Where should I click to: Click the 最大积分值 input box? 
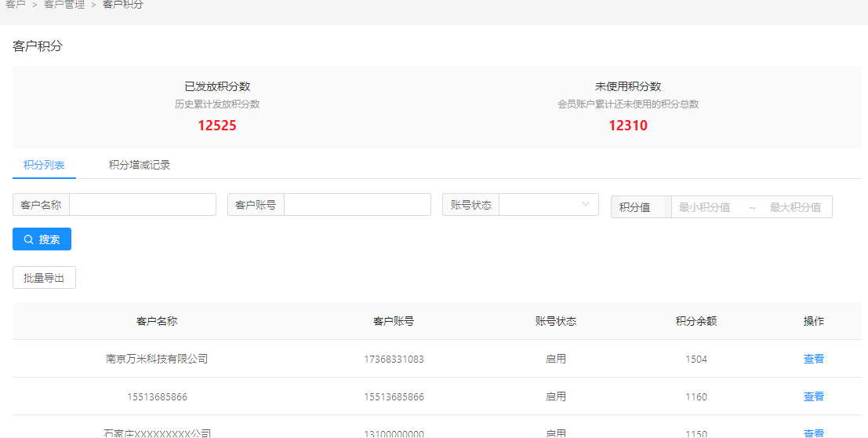795,207
